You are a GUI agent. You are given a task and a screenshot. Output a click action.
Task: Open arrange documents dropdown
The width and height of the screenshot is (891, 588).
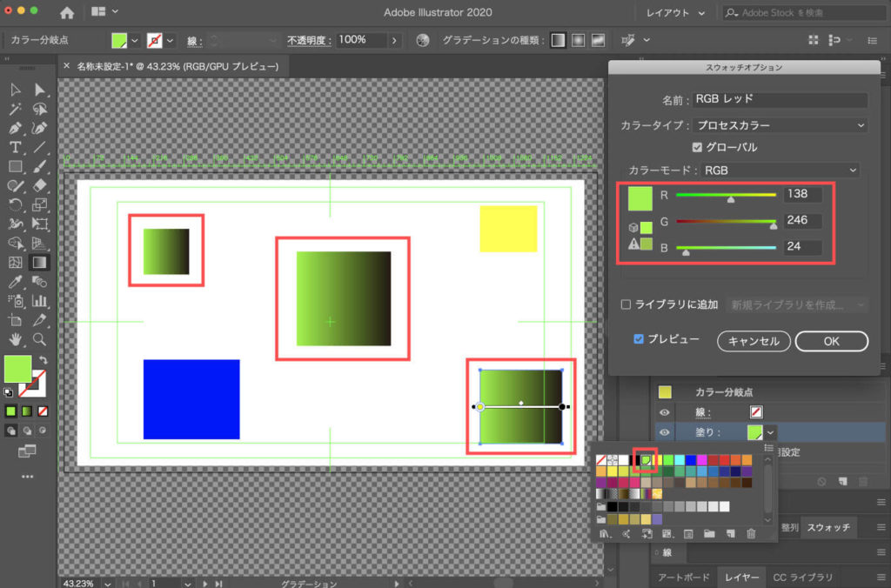coord(105,11)
